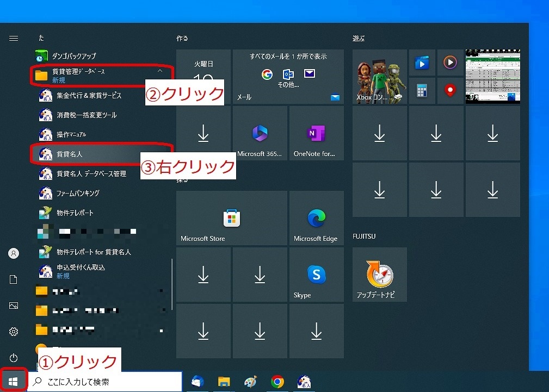The height and width of the screenshot is (392, 549).
Task: Open the Xbox console companion tile
Action: click(379, 76)
